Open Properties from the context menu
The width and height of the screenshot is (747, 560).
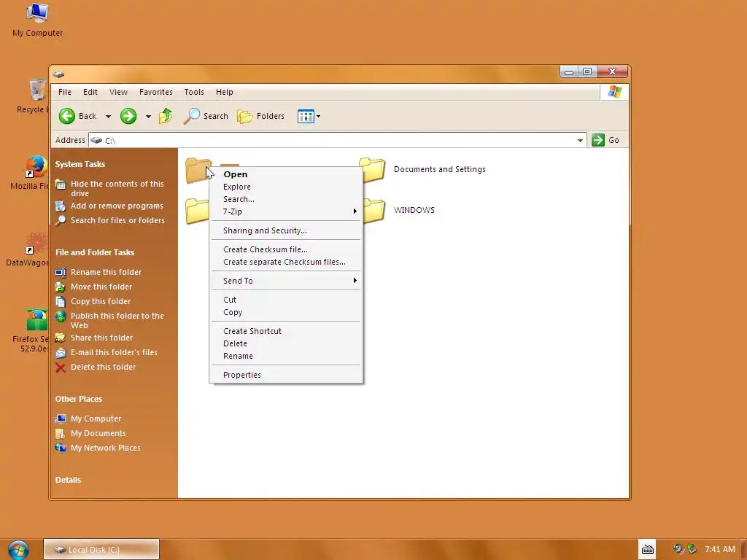point(286,375)
